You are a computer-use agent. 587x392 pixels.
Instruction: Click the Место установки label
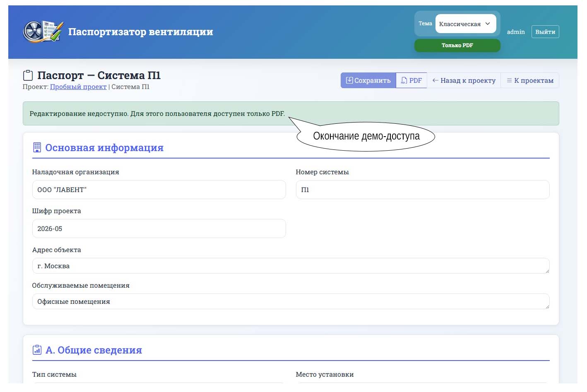[x=325, y=374]
